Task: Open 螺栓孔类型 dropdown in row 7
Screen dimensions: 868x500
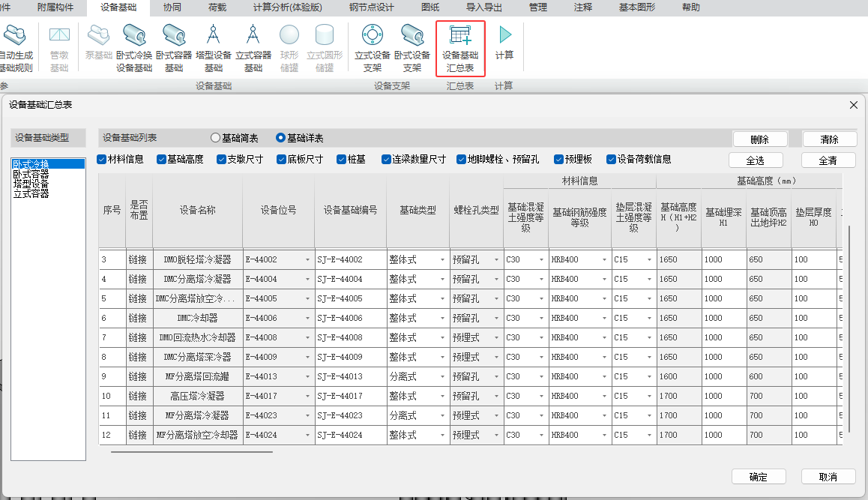Action: 495,338
